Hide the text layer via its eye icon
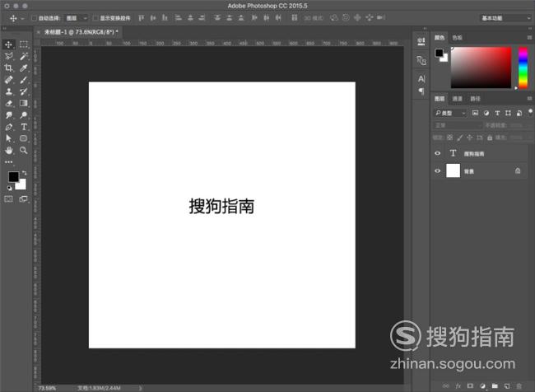Viewport: 535px width, 392px height. (437, 153)
